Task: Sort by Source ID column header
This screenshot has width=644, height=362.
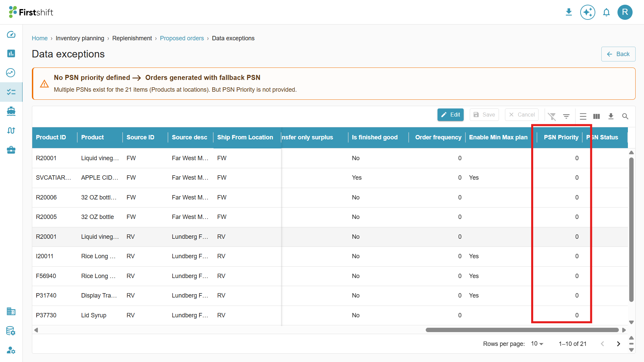Action: pos(140,137)
